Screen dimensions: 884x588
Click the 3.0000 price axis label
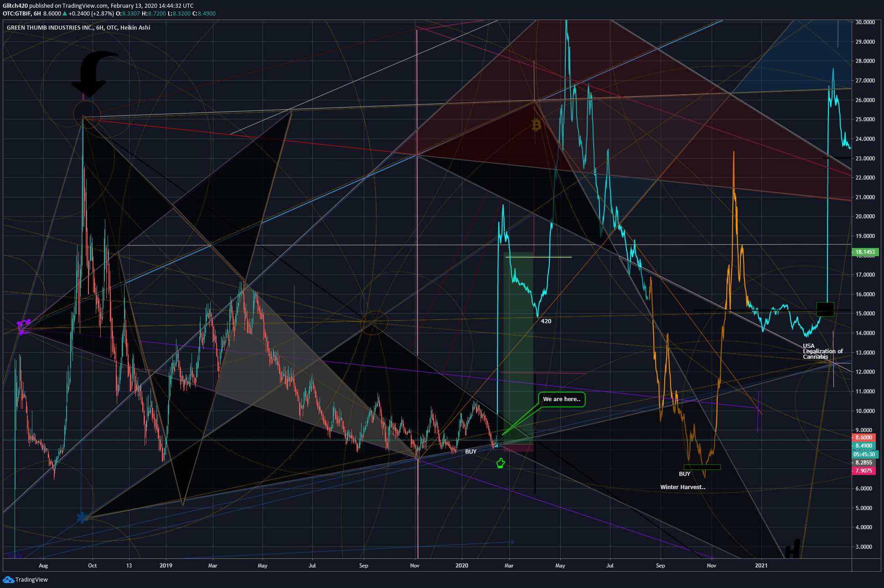[863, 547]
